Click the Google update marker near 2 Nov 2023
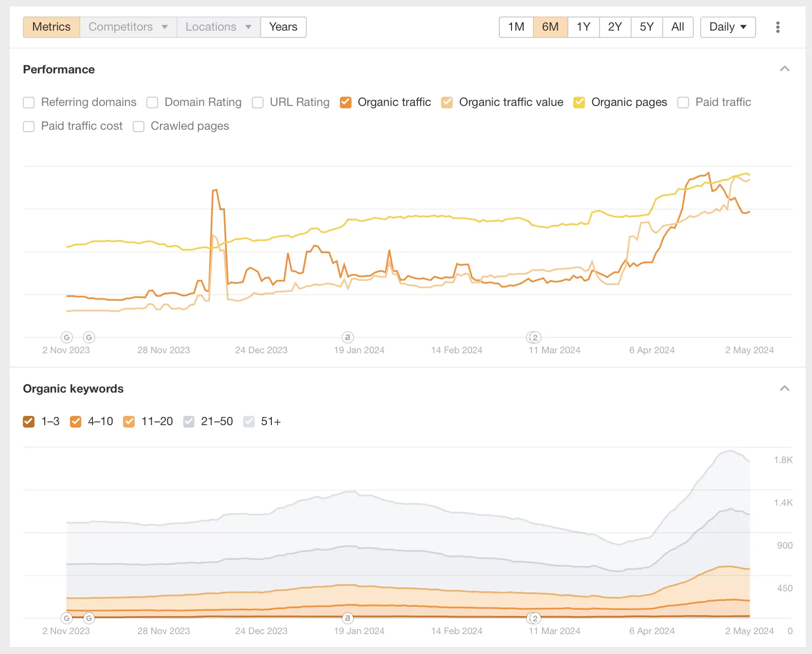The image size is (812, 654). (x=67, y=337)
